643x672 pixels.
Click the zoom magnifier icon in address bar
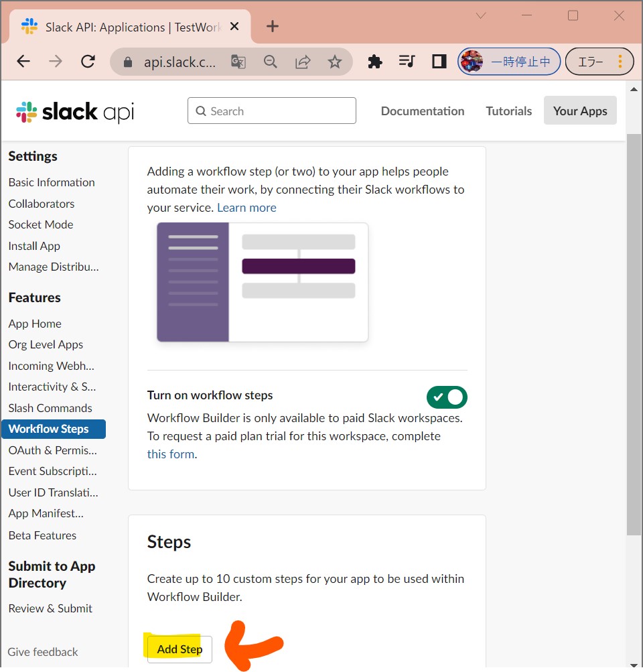(x=271, y=62)
